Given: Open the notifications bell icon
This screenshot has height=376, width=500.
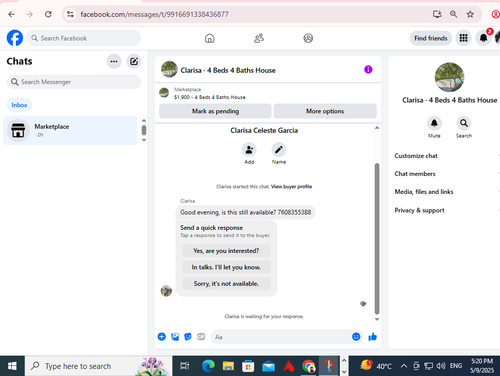Looking at the screenshot, I should pos(484,38).
